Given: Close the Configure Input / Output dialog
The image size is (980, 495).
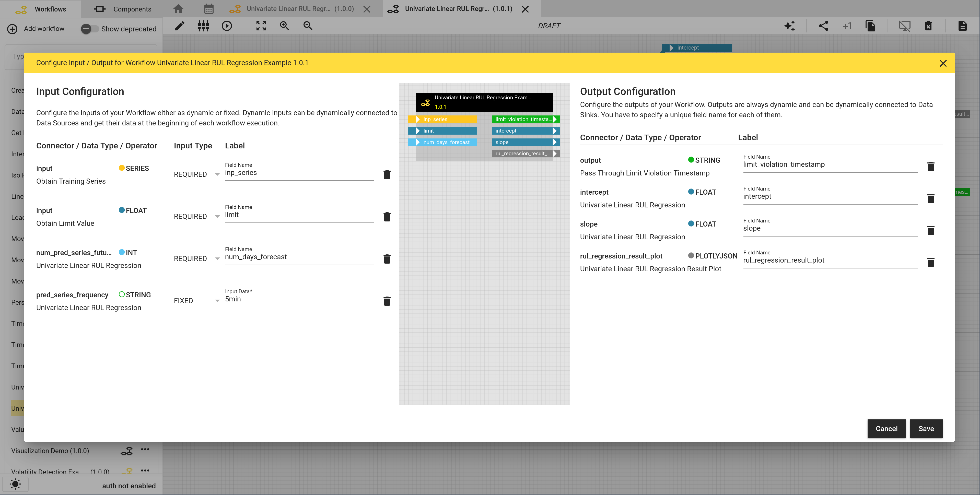Looking at the screenshot, I should tap(943, 63).
